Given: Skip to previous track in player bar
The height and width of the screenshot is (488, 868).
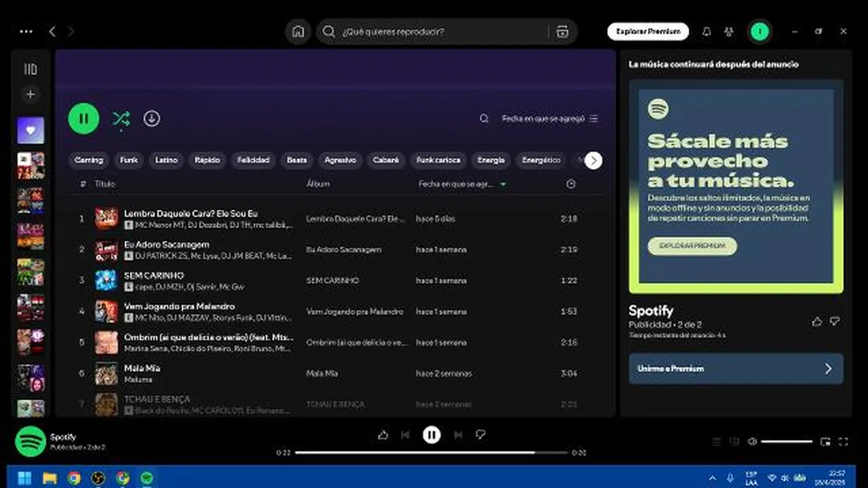Looking at the screenshot, I should coord(406,435).
